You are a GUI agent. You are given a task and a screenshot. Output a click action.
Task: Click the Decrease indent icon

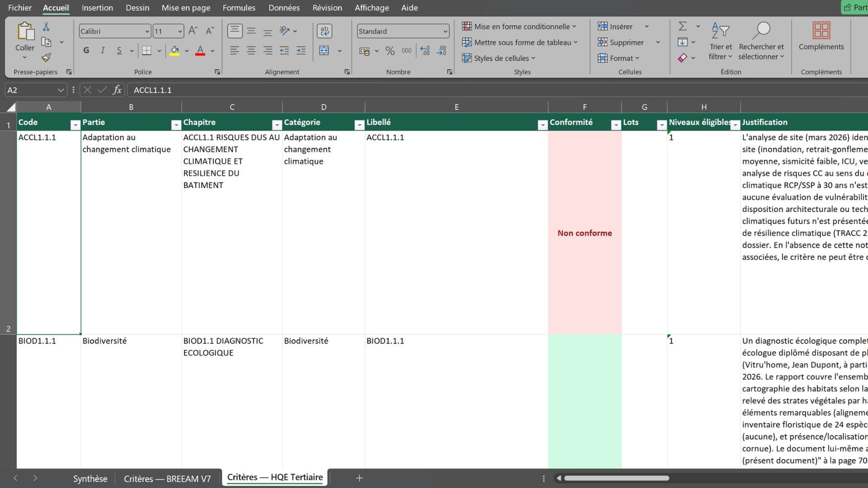point(284,51)
